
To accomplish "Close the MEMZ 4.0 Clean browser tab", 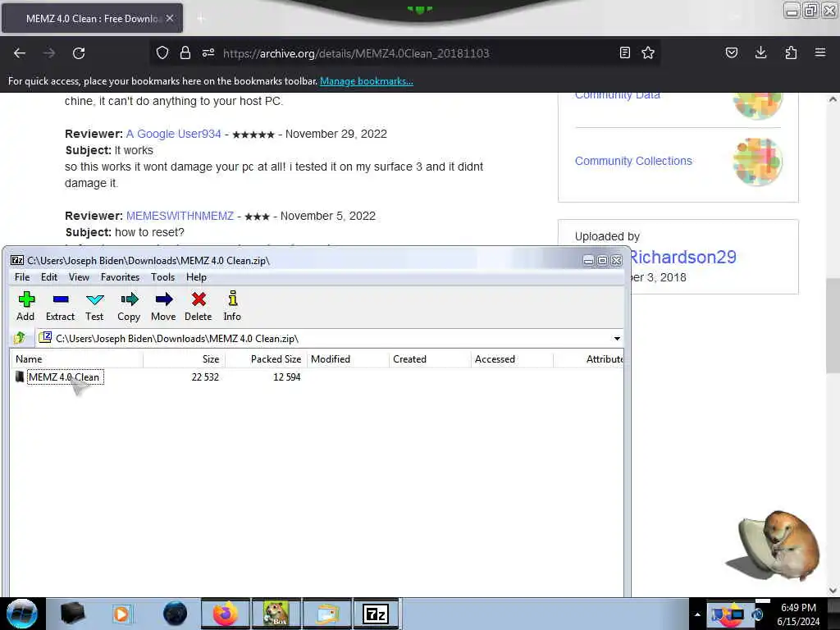I will point(170,18).
